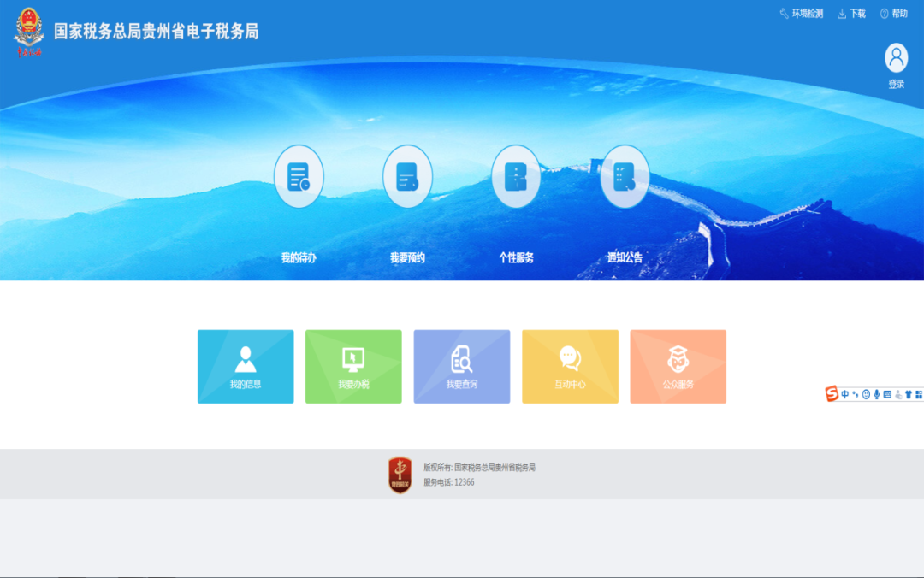The image size is (924, 578).
Task: Toggle the 中 Chinese/English input mode
Action: coord(845,394)
